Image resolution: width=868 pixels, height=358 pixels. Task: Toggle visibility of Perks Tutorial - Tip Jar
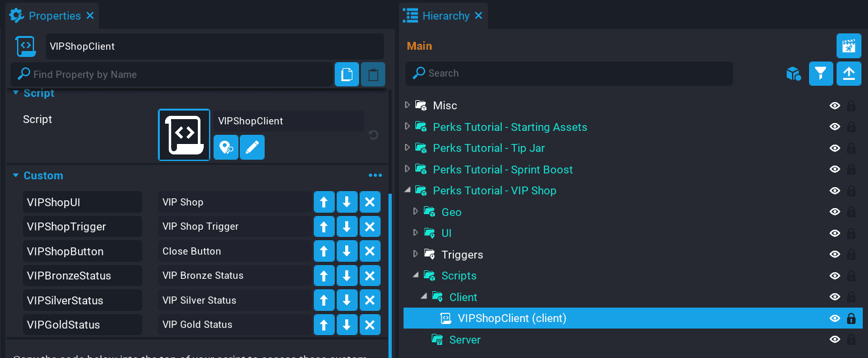[835, 148]
